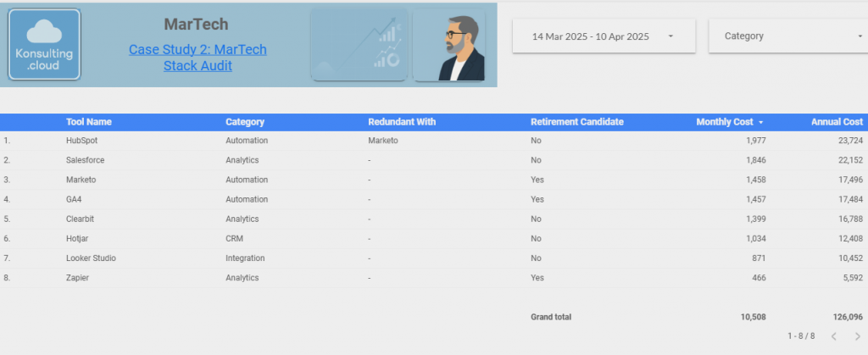Select Marketo in the Redundant With column

(x=382, y=141)
